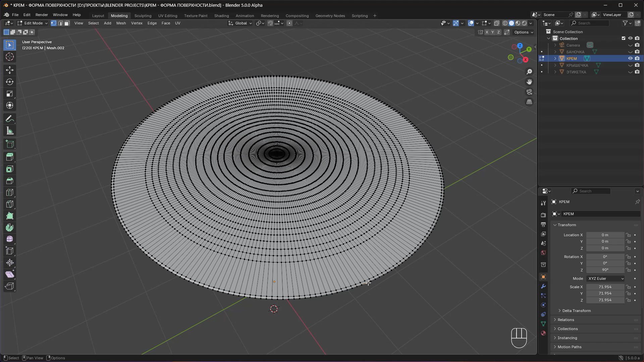
Task: Toggle viewport overlays
Action: coord(471,23)
